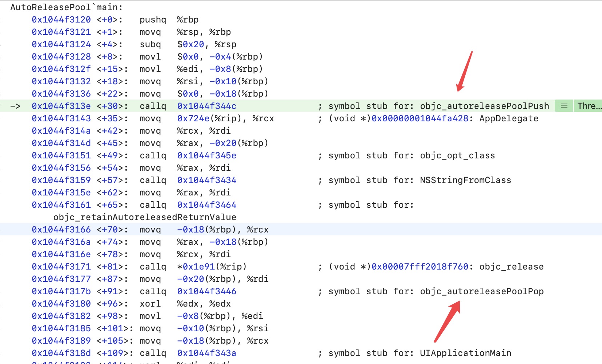The height and width of the screenshot is (364, 602).
Task: Click address 0x1044f314d
Action: 61,143
